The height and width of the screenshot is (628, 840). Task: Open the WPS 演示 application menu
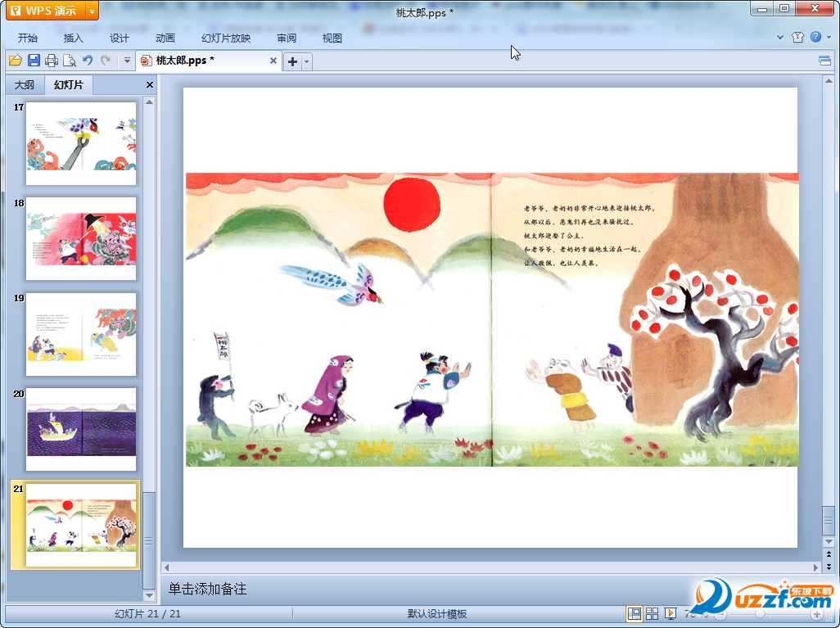46,10
